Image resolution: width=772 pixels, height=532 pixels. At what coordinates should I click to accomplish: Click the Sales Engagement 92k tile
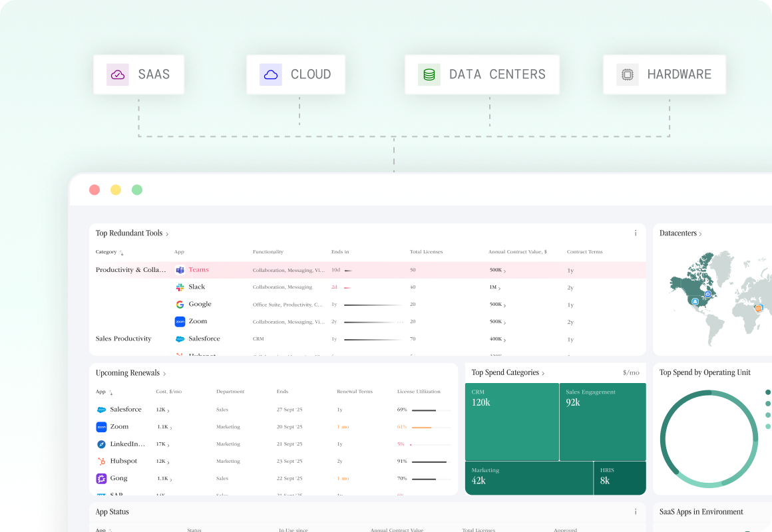coord(603,422)
